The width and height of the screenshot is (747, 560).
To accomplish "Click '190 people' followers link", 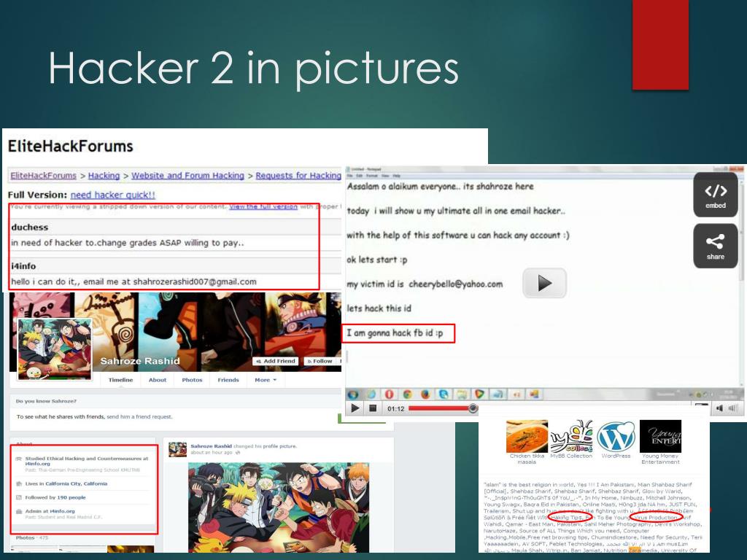I will coord(71,497).
